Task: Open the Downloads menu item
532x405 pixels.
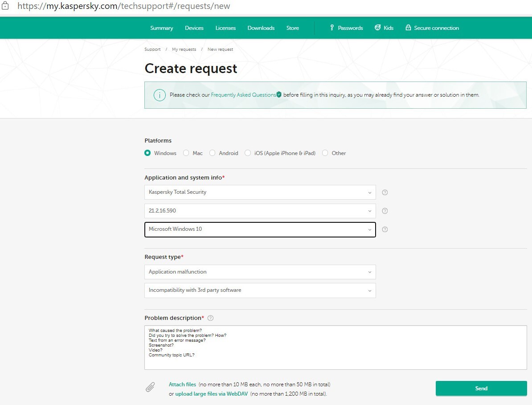Action: pyautogui.click(x=261, y=28)
